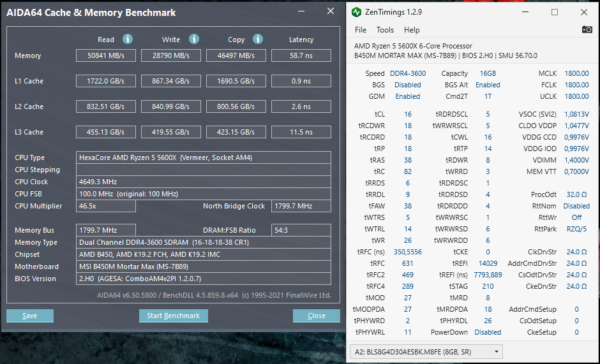The image size is (600, 364).
Task: Click the tCL value 16
Action: click(408, 114)
